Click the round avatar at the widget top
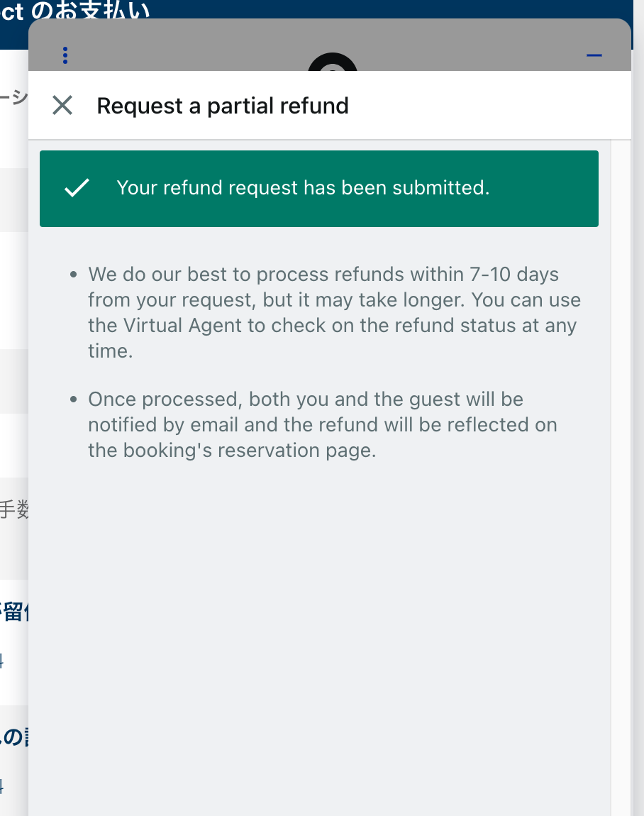644x816 pixels. pos(332,63)
